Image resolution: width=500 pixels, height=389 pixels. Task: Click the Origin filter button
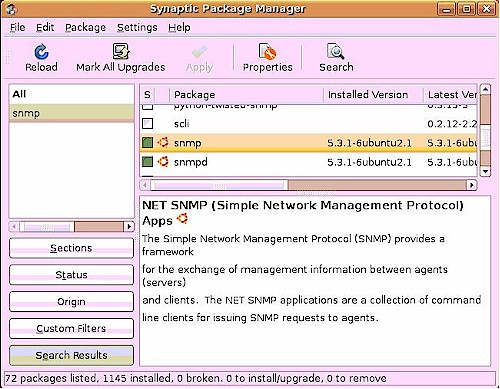(x=71, y=302)
